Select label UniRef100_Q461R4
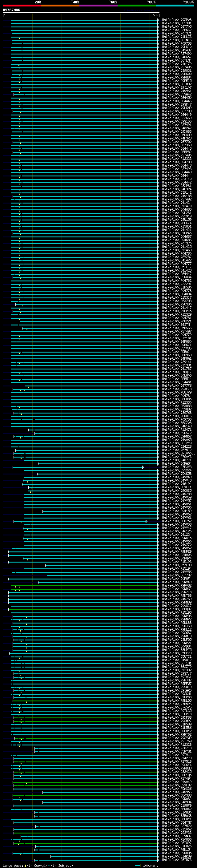This screenshot has height=868, width=197. click(177, 483)
